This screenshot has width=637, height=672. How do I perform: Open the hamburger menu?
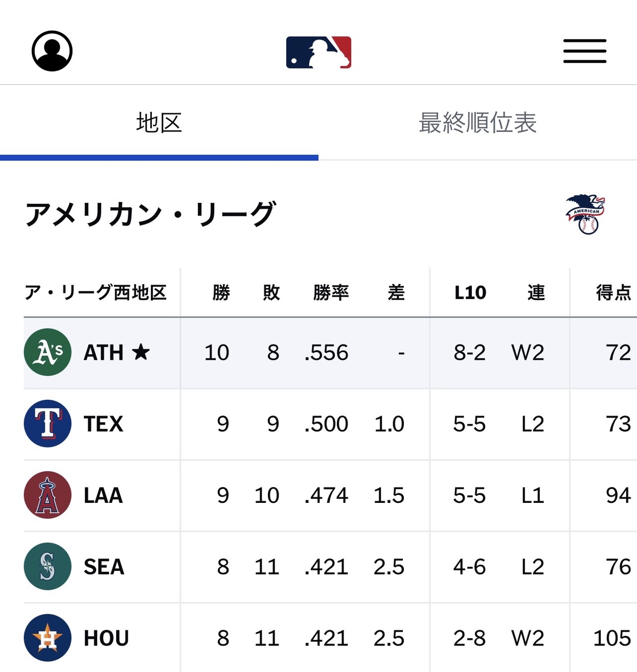coord(585,51)
